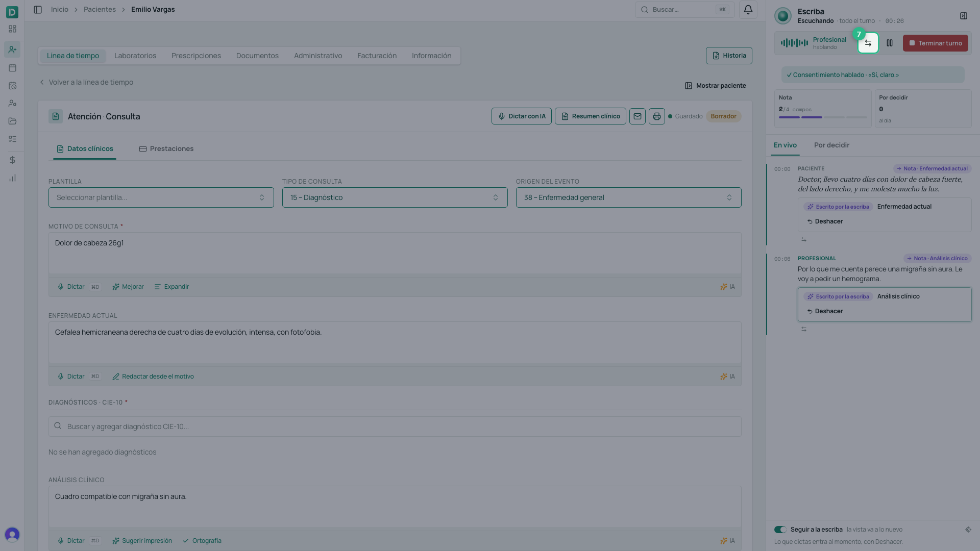
Task: Click the locate target icon in Escriba footer
Action: [968, 530]
